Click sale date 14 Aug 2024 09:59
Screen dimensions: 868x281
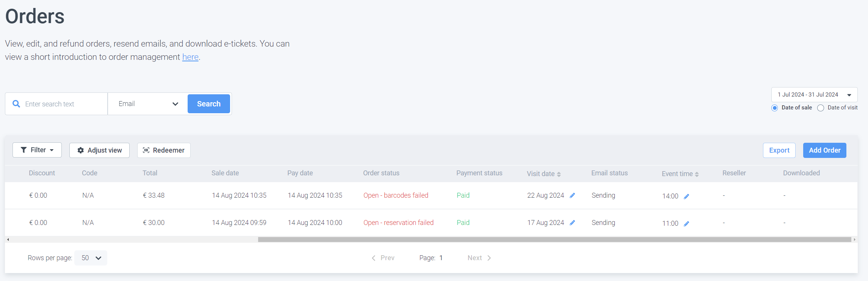point(239,223)
